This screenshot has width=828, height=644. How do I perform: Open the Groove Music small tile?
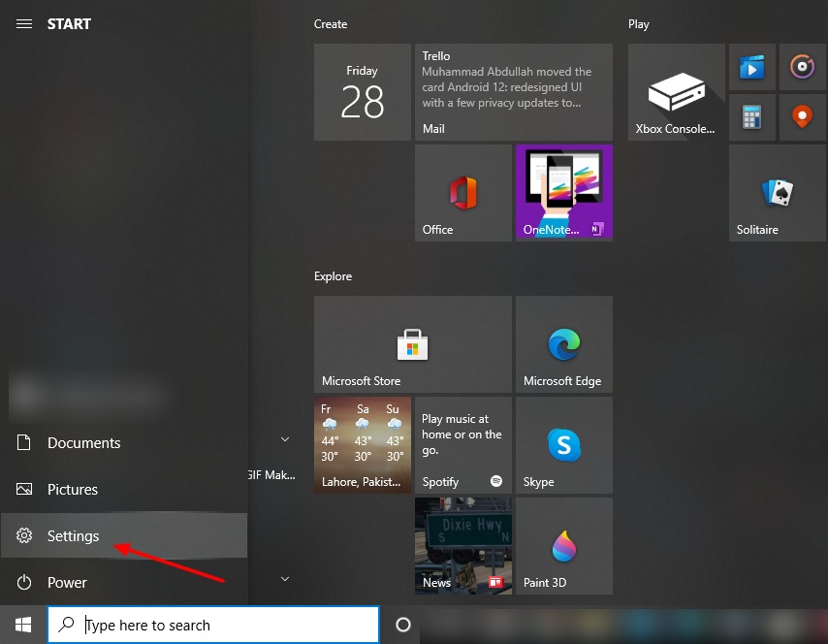[802, 67]
